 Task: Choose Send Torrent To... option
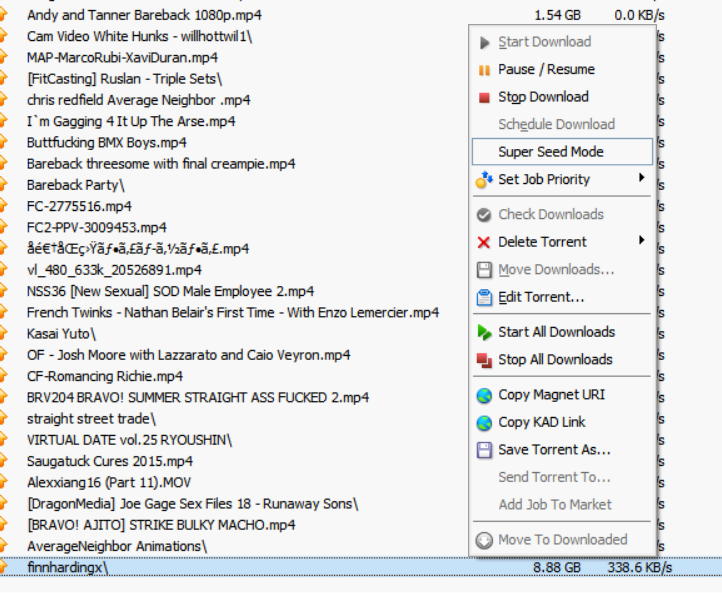553,477
